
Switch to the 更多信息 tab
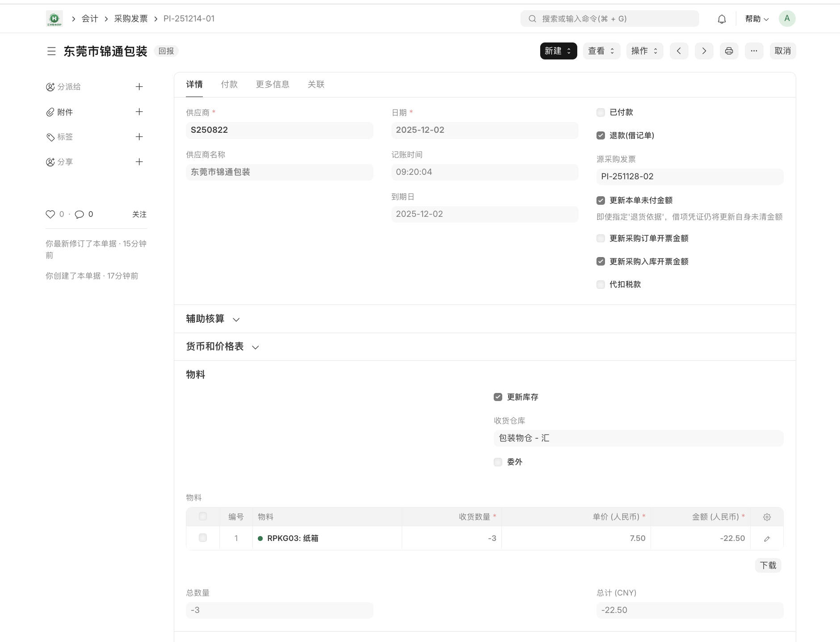tap(273, 84)
